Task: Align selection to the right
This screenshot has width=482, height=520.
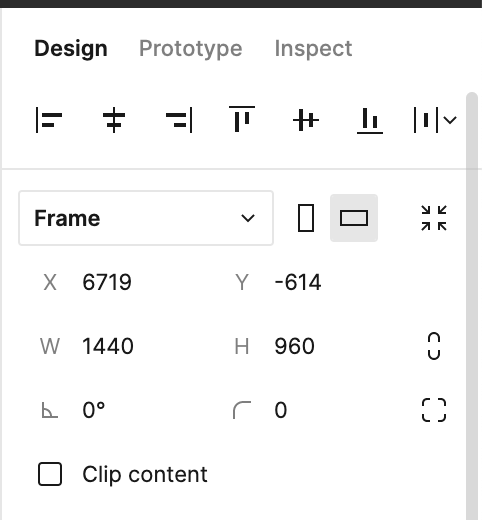Action: point(179,120)
